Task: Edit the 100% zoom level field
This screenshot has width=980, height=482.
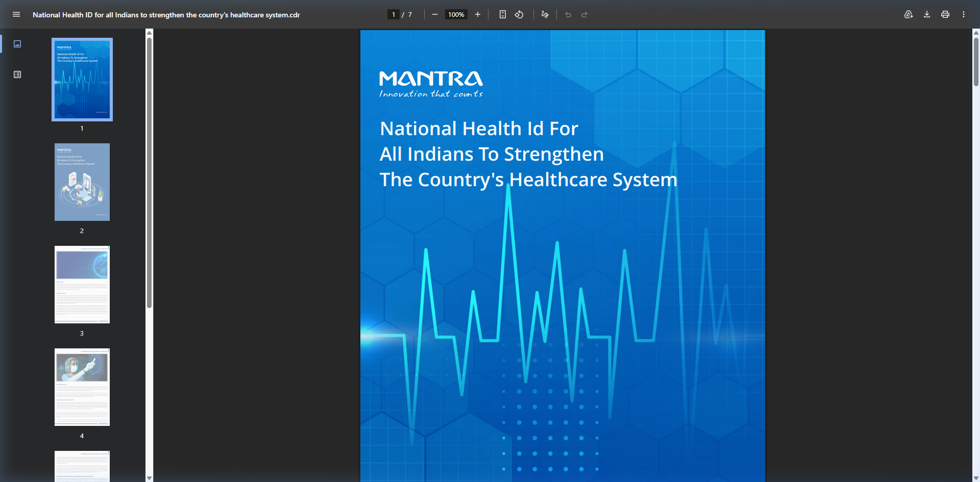Action: coord(456,14)
